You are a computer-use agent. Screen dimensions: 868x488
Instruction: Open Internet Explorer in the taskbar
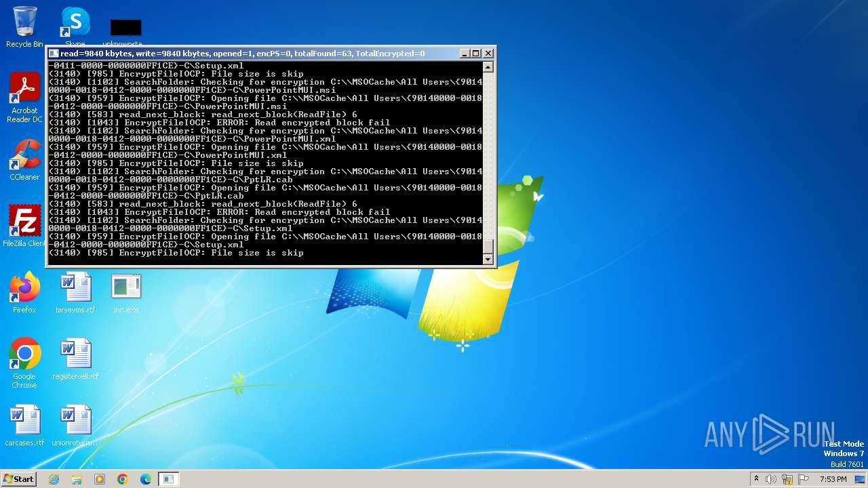54,479
